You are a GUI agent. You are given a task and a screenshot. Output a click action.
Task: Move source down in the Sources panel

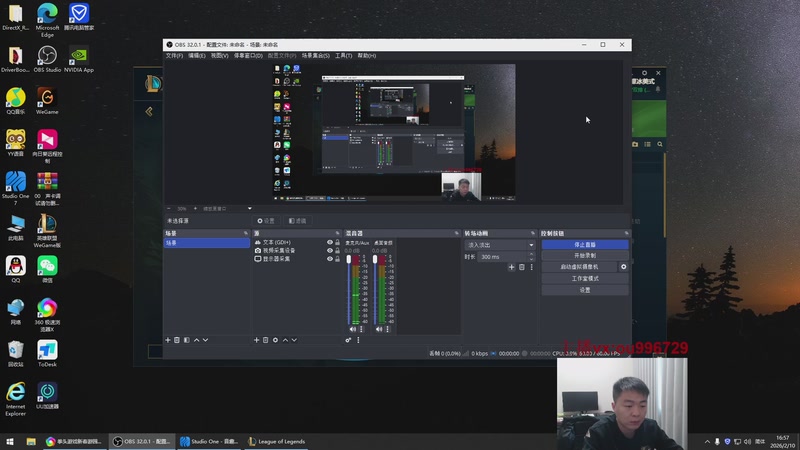294,340
